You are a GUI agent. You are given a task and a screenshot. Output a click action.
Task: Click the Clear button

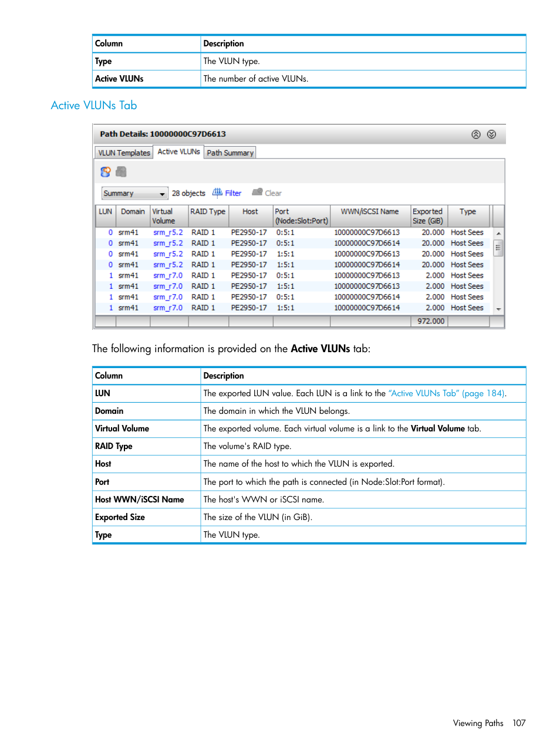click(273, 193)
